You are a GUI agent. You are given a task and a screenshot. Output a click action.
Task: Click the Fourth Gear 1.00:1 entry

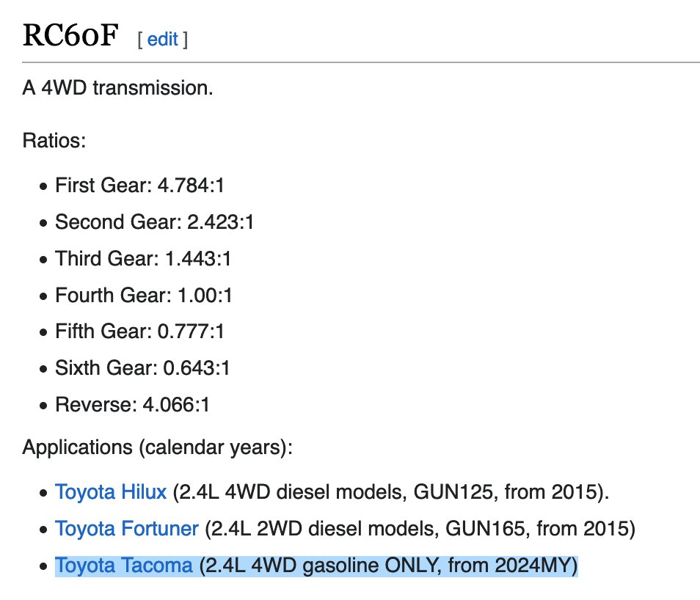click(143, 295)
